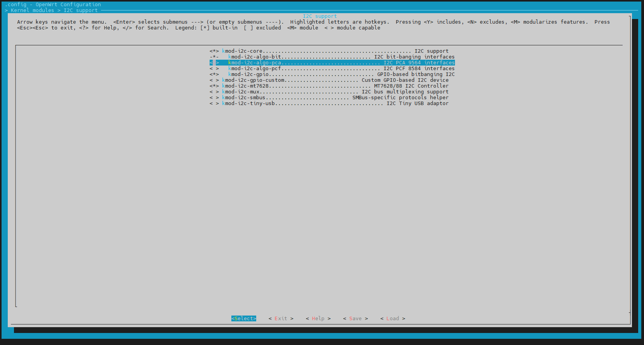Highlight the kmod-i2c-smbus protocols helper entry

tap(335, 98)
